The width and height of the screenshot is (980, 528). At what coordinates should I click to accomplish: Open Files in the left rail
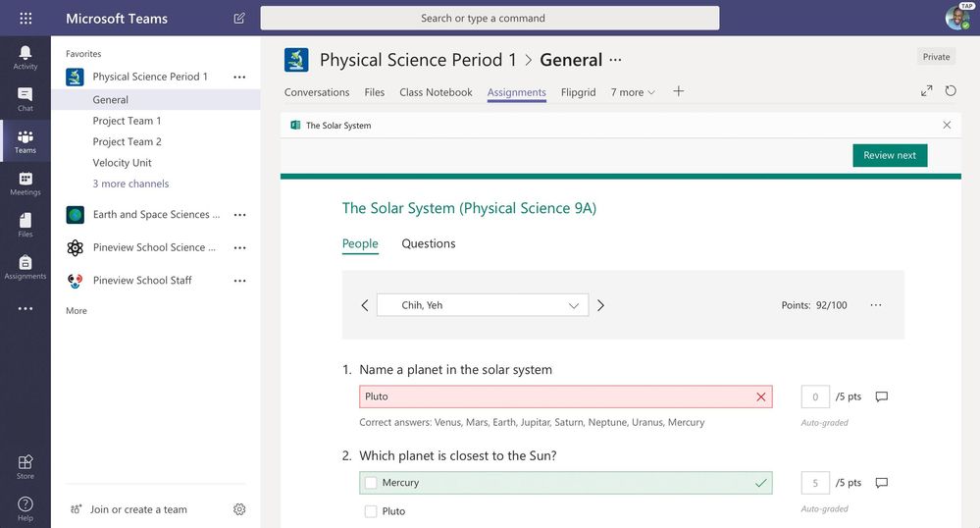[x=25, y=225]
